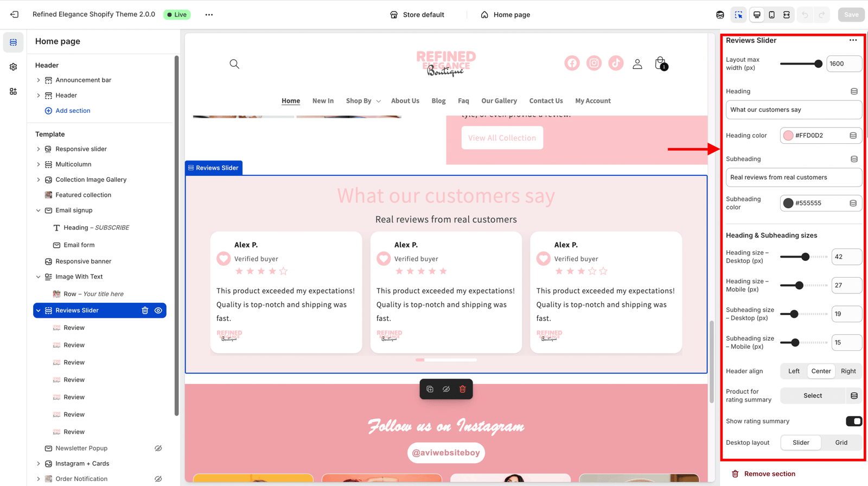Expand the Responsive slider section
Screen dimensions: 868x486
[39, 149]
